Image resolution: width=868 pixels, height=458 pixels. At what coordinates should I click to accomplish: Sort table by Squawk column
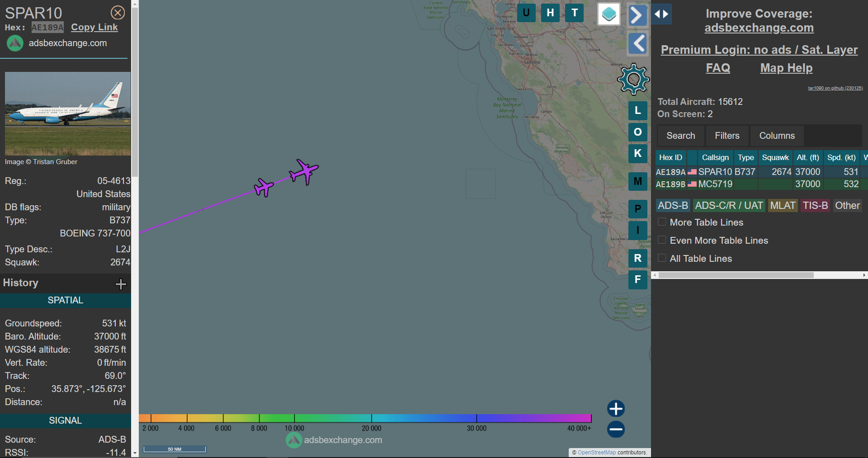point(775,157)
